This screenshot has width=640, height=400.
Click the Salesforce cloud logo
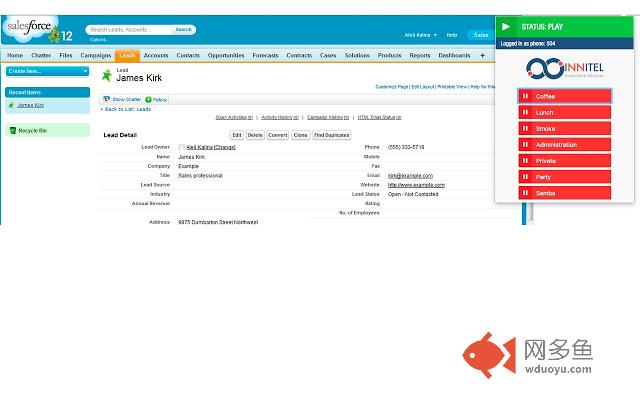point(30,29)
